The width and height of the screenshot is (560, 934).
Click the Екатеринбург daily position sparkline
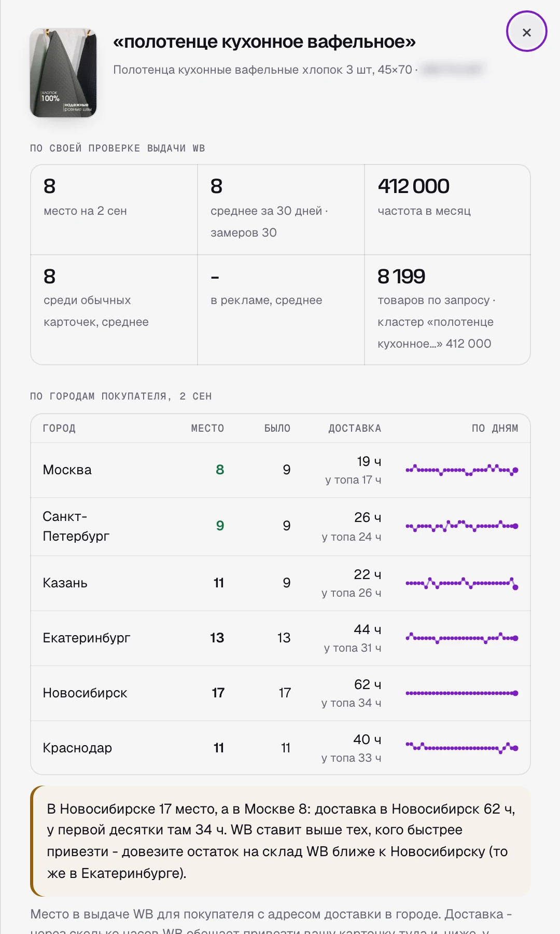pos(461,638)
